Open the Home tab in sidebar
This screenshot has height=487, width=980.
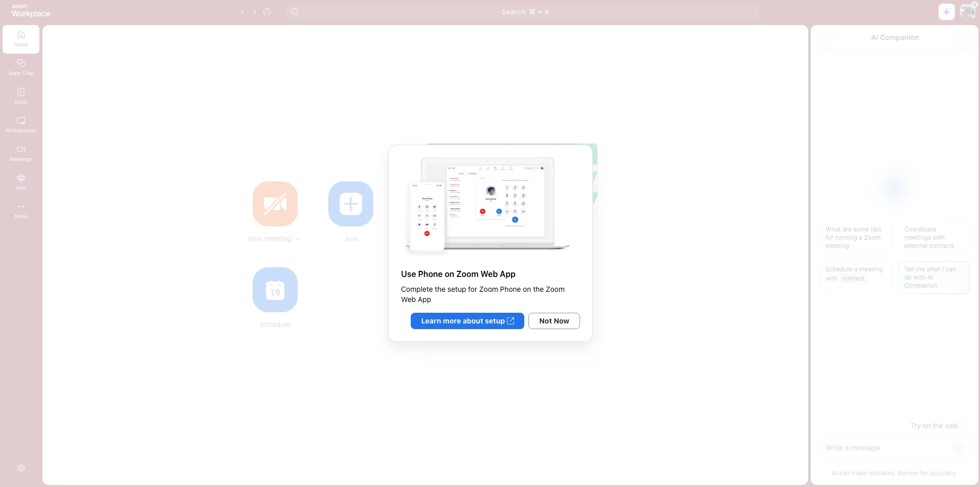pyautogui.click(x=21, y=39)
